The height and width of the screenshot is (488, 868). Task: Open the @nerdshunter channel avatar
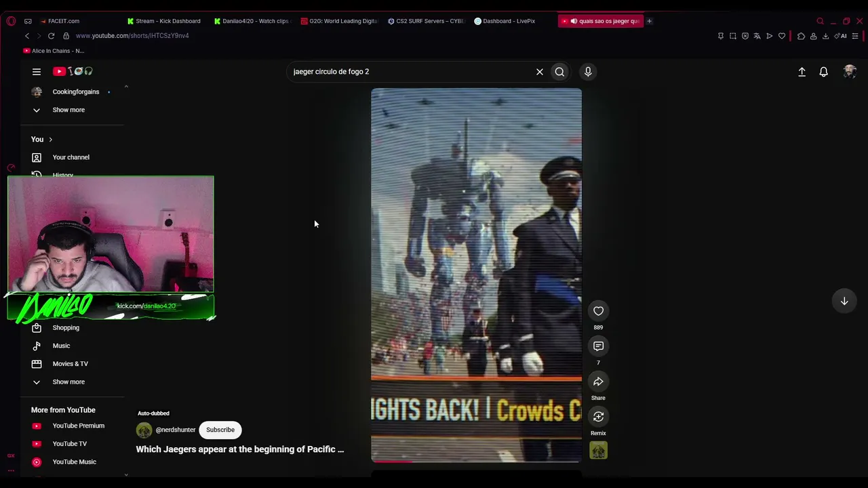click(x=144, y=430)
